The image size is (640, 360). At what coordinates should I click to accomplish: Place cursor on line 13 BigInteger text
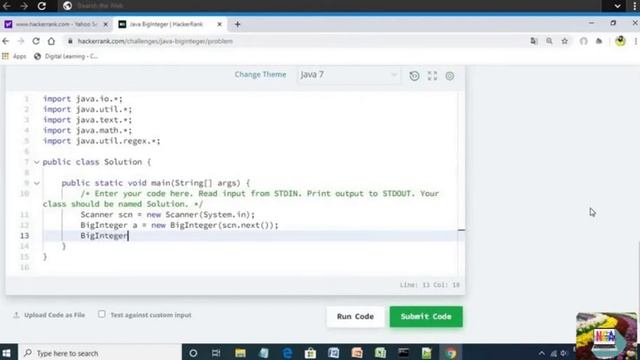(x=104, y=236)
